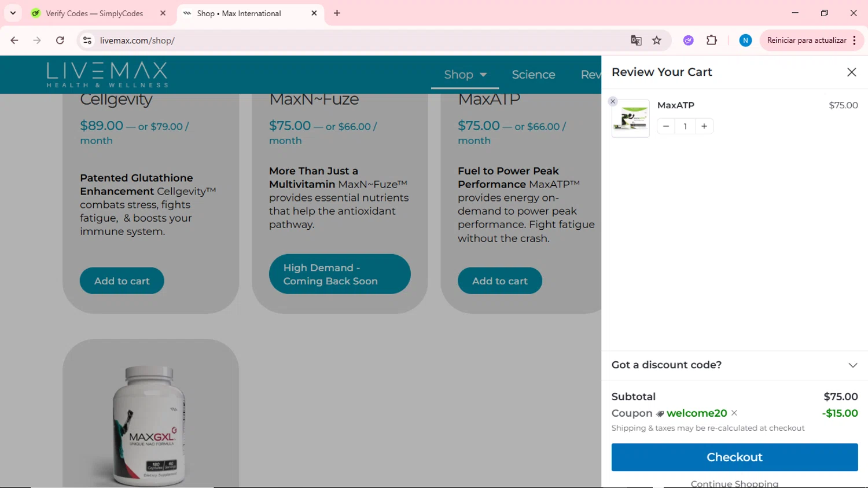Click High Demand - Coming Back Soon button

340,274
